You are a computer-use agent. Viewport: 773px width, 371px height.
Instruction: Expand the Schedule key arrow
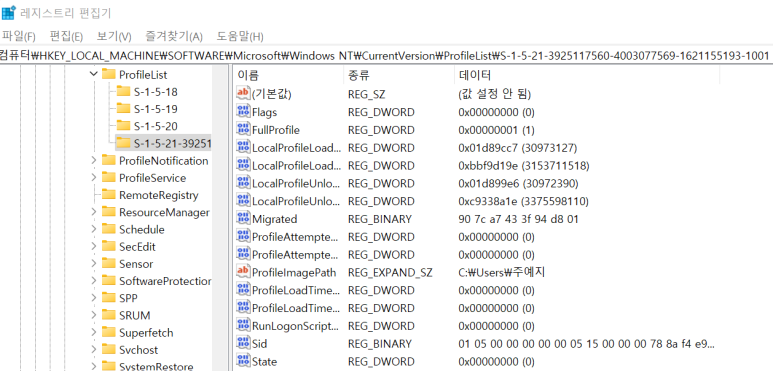pos(94,229)
